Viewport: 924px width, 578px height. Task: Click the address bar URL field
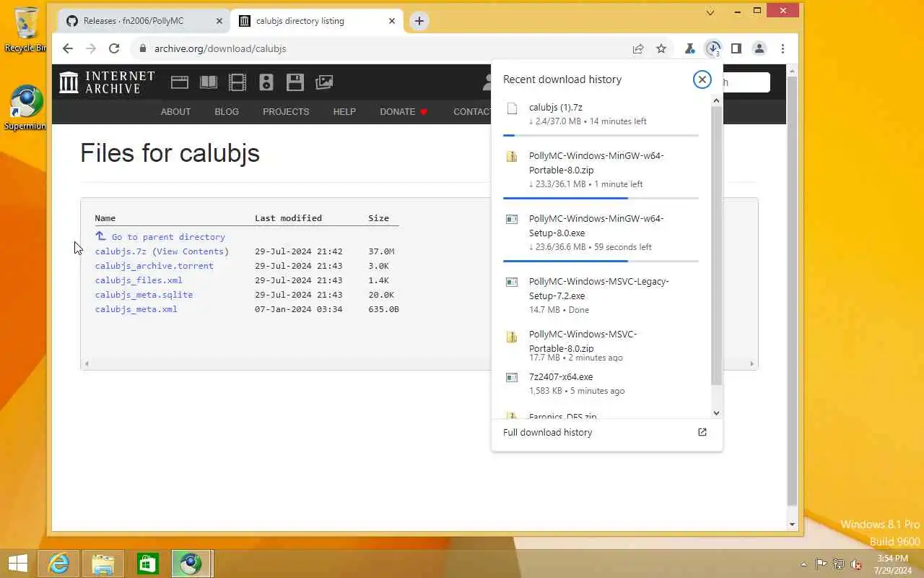pyautogui.click(x=383, y=48)
